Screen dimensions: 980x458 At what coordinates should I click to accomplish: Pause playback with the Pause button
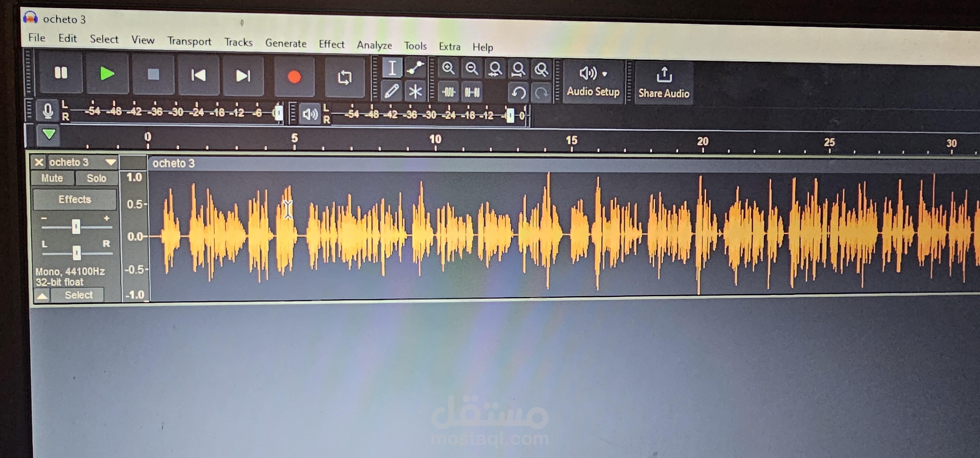(x=61, y=73)
